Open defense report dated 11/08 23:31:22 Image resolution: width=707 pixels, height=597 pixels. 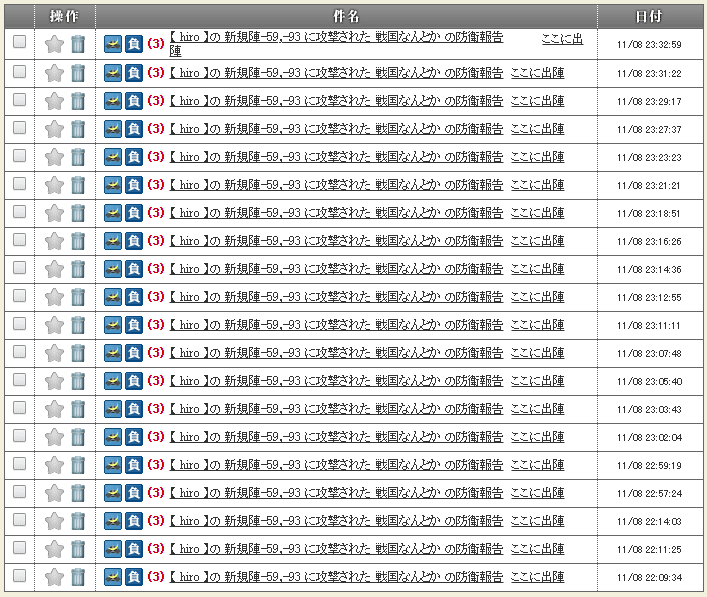pyautogui.click(x=336, y=73)
